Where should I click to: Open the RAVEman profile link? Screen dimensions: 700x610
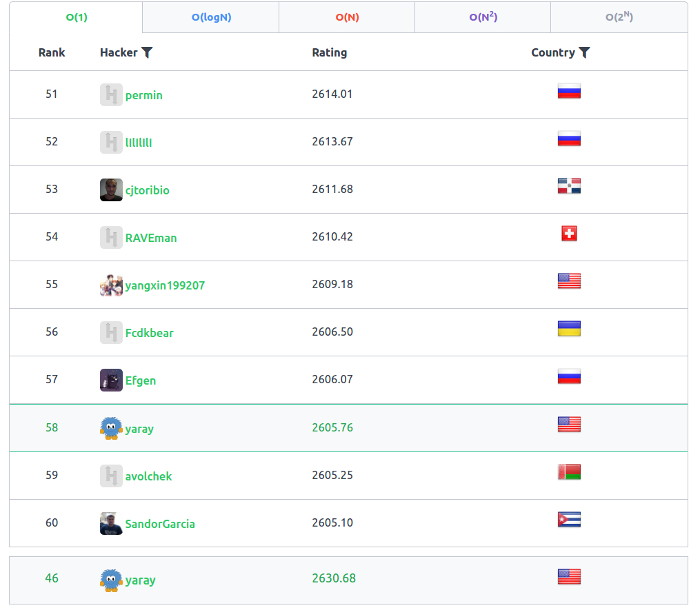151,238
